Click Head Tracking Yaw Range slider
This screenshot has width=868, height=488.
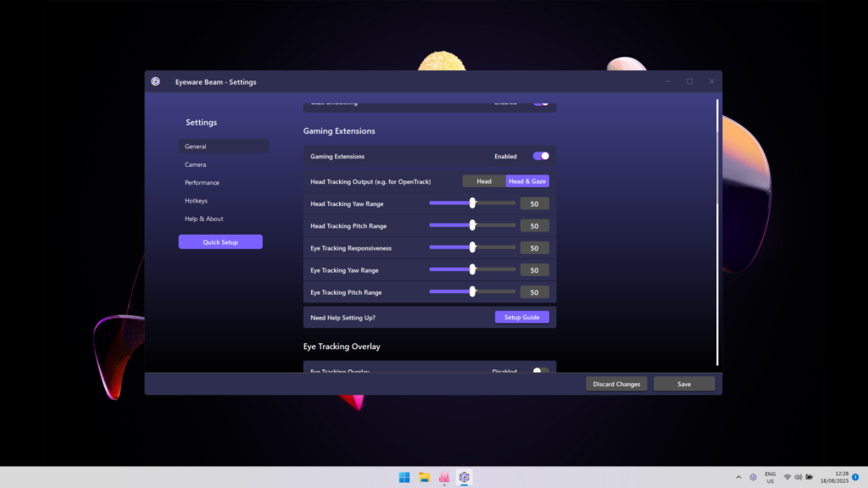pos(472,203)
